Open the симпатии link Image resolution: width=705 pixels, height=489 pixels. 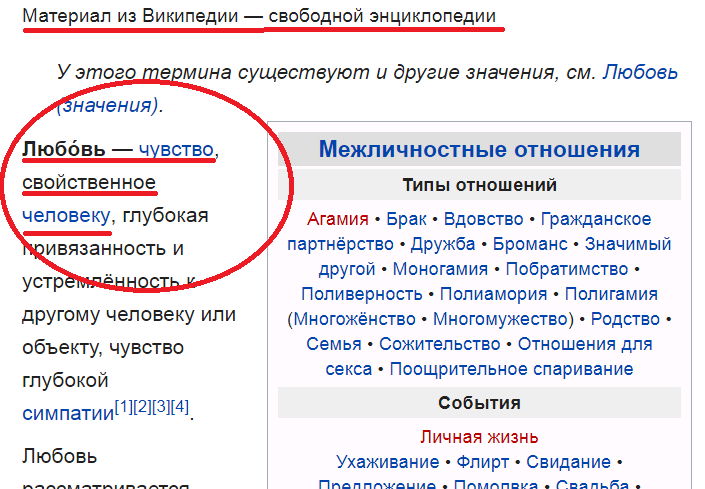click(x=68, y=413)
